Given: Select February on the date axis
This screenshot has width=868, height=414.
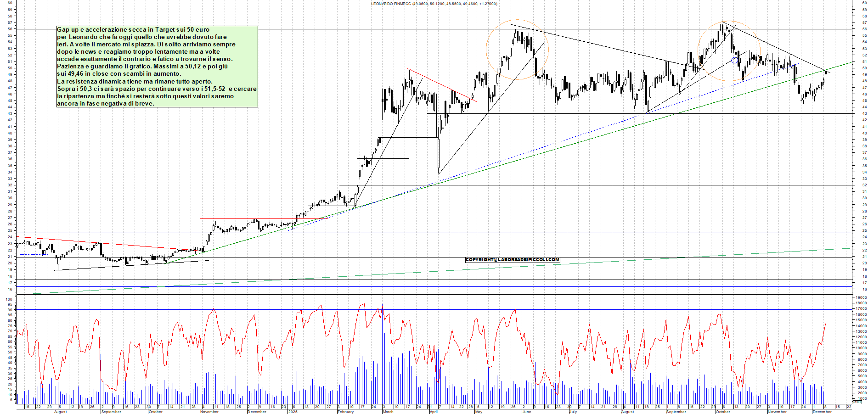Looking at the screenshot, I should [x=345, y=412].
